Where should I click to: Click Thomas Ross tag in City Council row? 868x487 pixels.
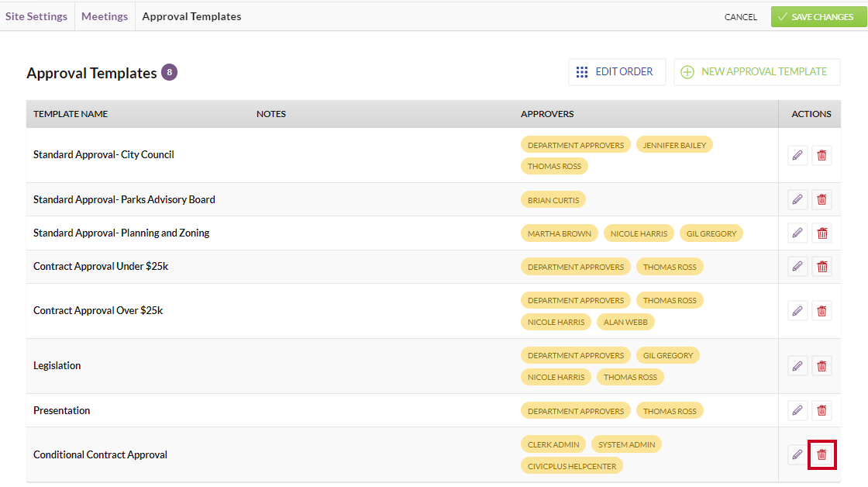pyautogui.click(x=554, y=166)
